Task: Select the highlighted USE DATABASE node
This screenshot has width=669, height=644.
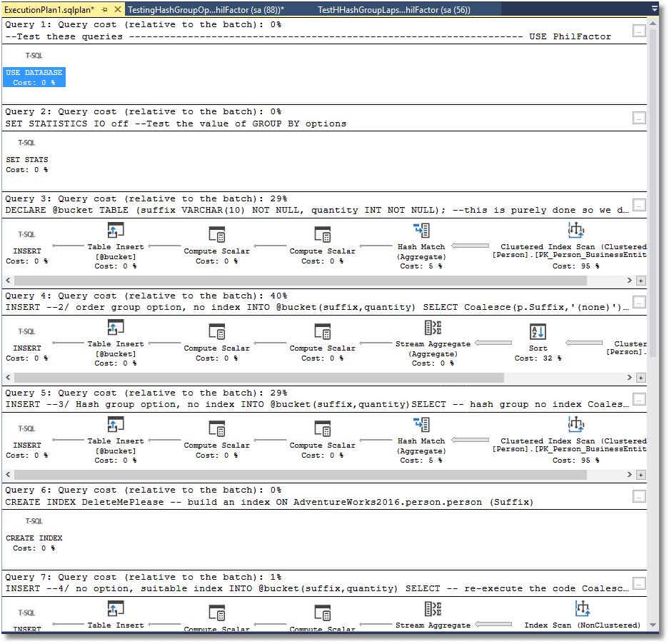Action: click(x=34, y=77)
